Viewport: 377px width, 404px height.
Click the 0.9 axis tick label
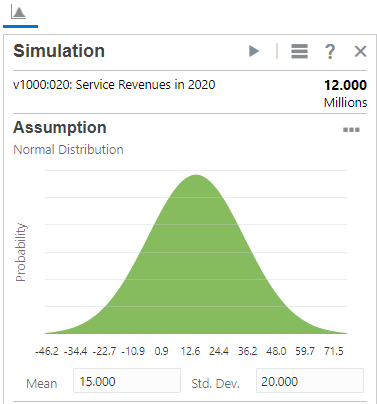pos(161,351)
